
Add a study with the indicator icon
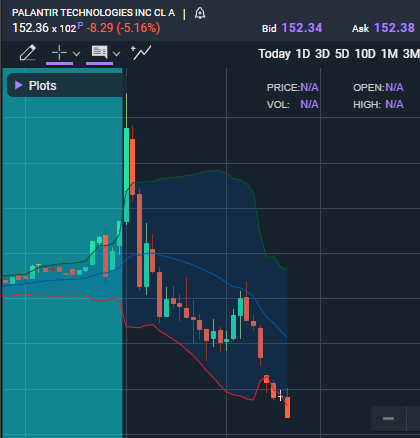pos(141,52)
